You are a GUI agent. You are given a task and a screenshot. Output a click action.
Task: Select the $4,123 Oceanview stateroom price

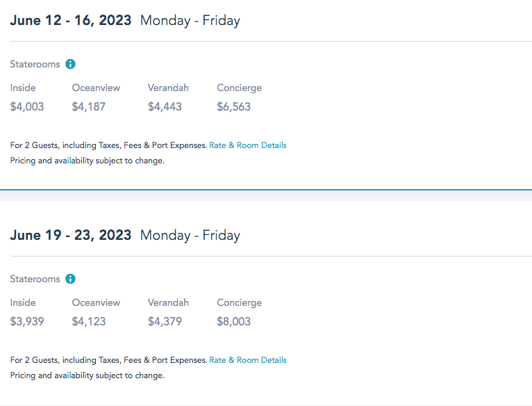pyautogui.click(x=89, y=321)
